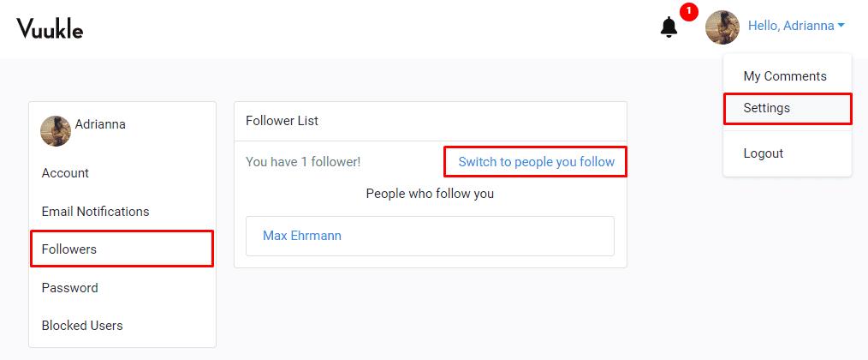Click the Adrianna name in the sidebar

point(100,124)
